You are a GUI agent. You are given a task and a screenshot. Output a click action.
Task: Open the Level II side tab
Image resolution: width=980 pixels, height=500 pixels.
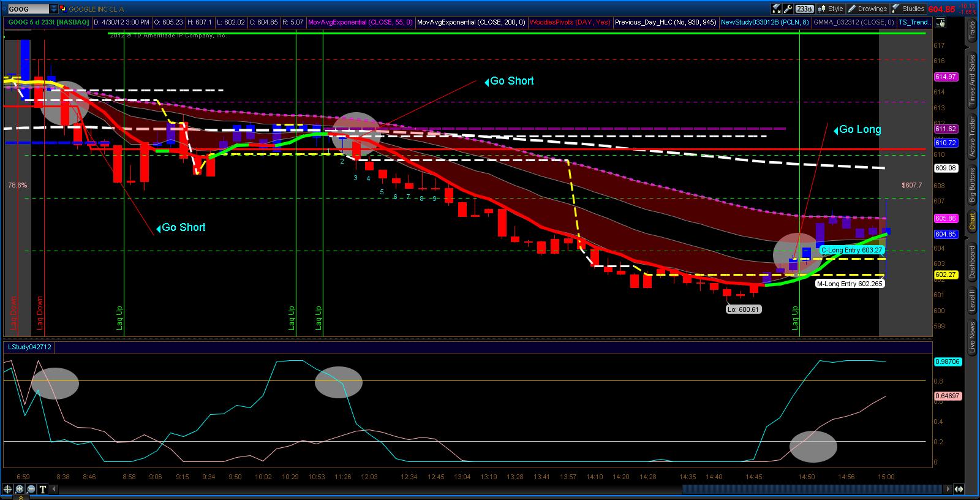[973, 300]
